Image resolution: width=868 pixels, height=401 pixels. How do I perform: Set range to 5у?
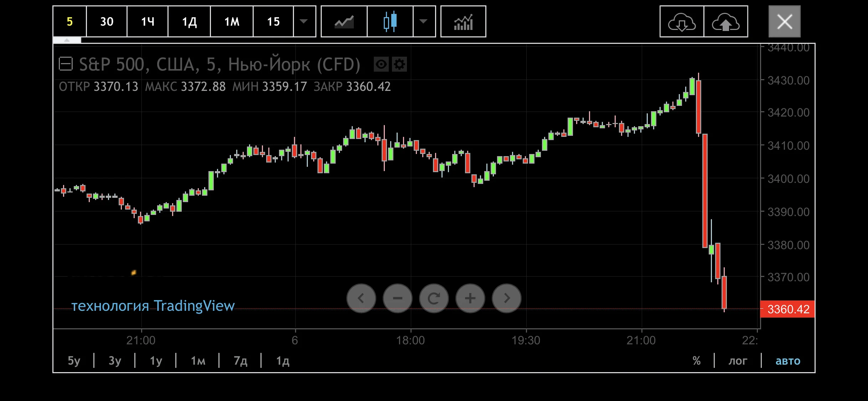click(x=74, y=361)
